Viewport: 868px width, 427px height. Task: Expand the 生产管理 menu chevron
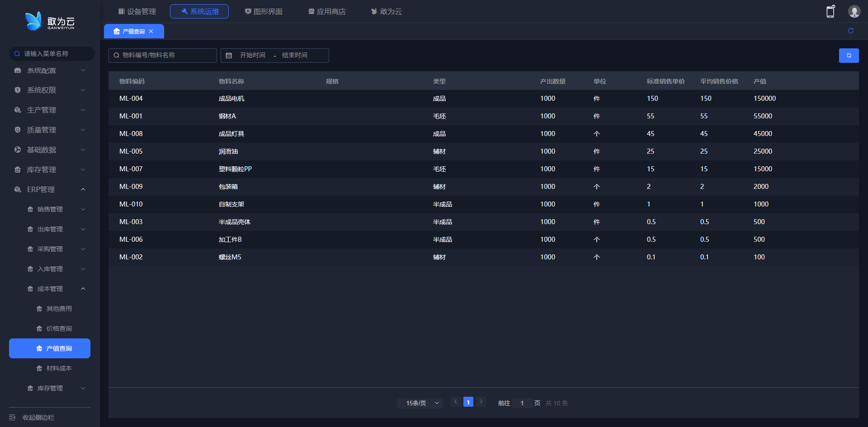click(x=83, y=110)
